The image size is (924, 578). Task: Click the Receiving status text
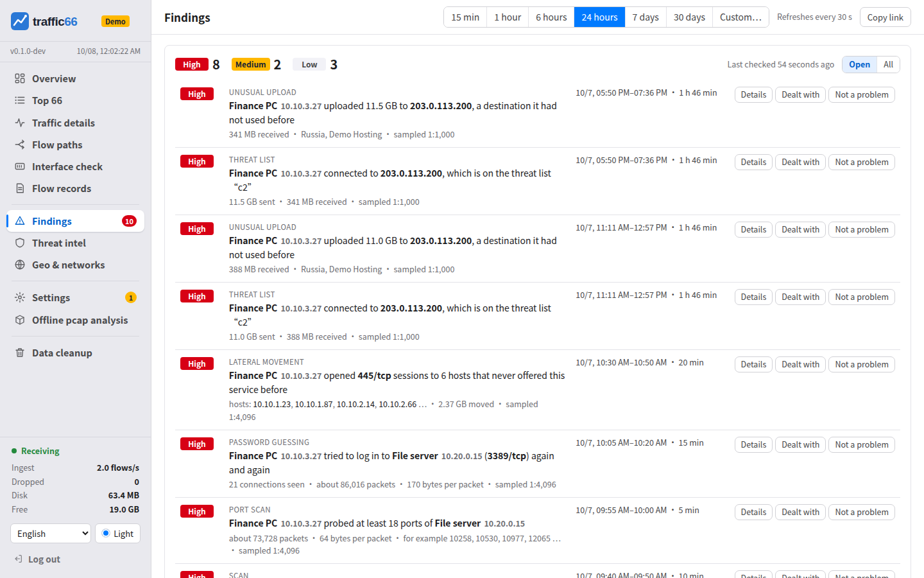point(40,451)
